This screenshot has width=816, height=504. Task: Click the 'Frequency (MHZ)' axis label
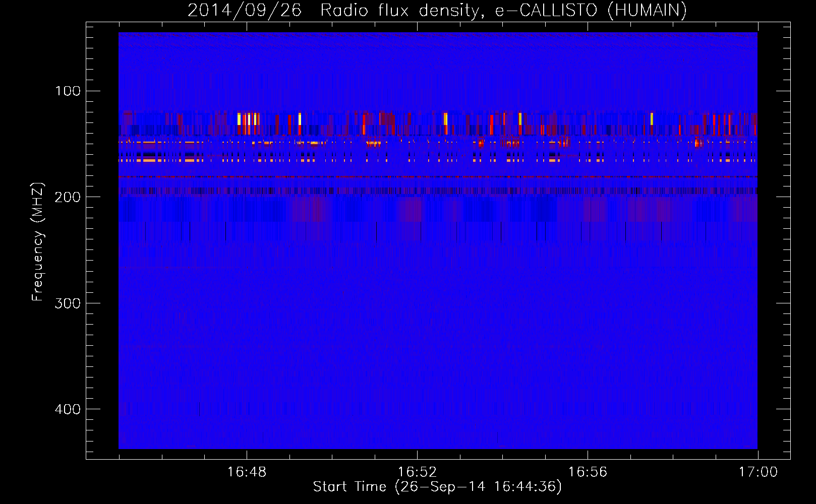38,242
